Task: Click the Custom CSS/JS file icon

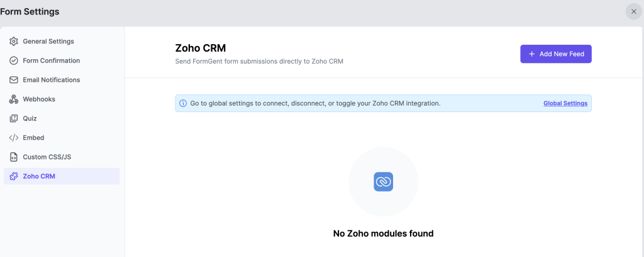Action: point(14,157)
